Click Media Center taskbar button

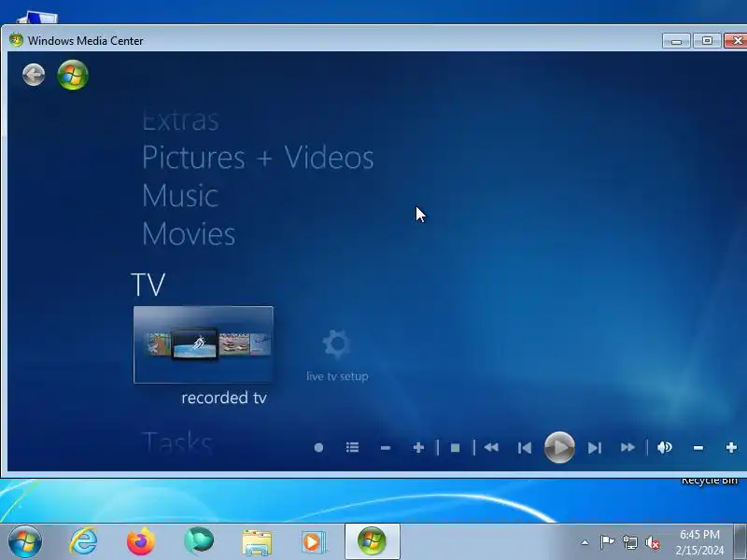[x=372, y=541]
